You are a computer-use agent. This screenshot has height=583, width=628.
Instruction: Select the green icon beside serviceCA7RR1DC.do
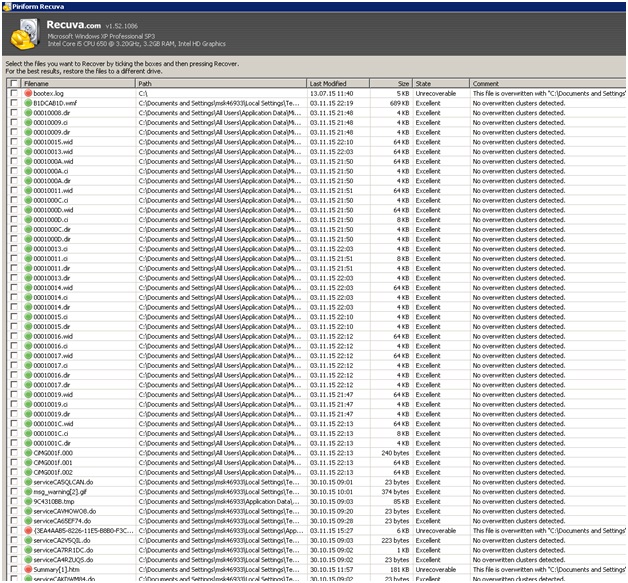(x=28, y=550)
